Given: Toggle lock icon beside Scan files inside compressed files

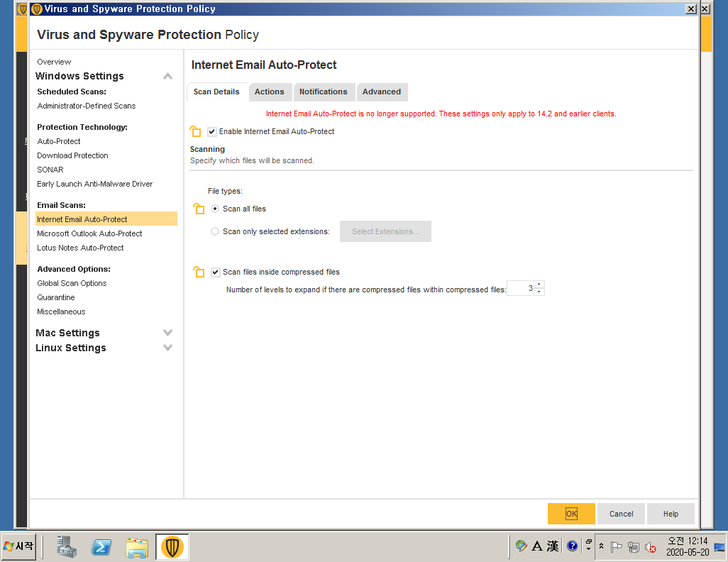Looking at the screenshot, I should pos(199,272).
